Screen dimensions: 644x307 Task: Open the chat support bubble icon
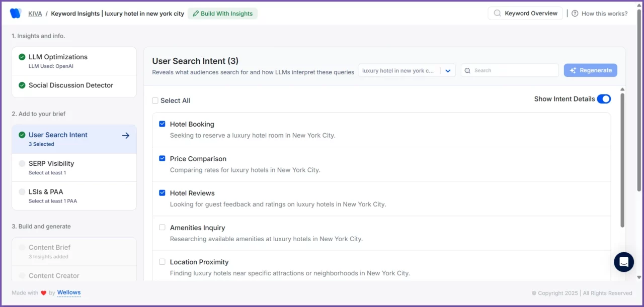pyautogui.click(x=623, y=262)
